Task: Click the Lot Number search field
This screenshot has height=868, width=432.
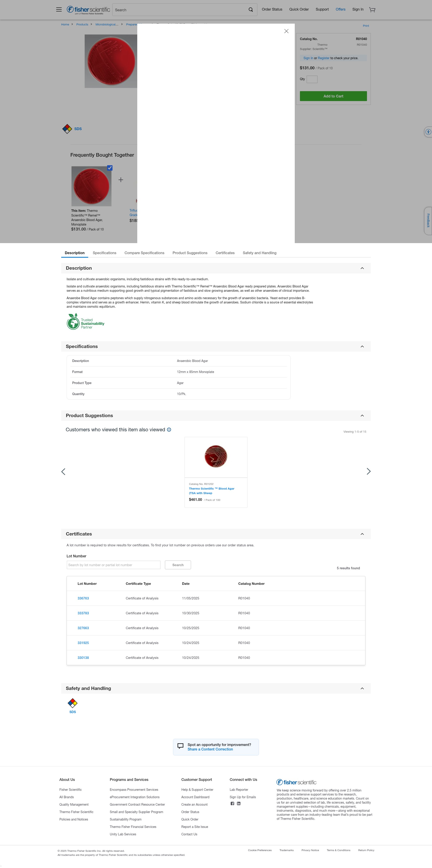Action: coord(113,565)
